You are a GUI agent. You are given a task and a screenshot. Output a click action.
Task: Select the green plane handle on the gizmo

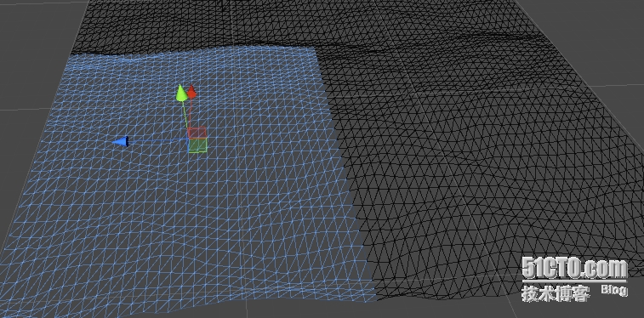click(198, 145)
